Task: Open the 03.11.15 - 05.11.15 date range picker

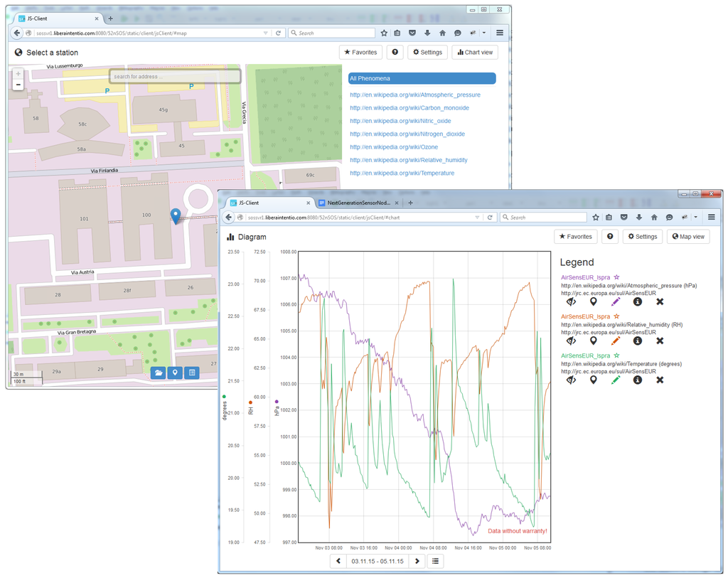Action: click(377, 561)
